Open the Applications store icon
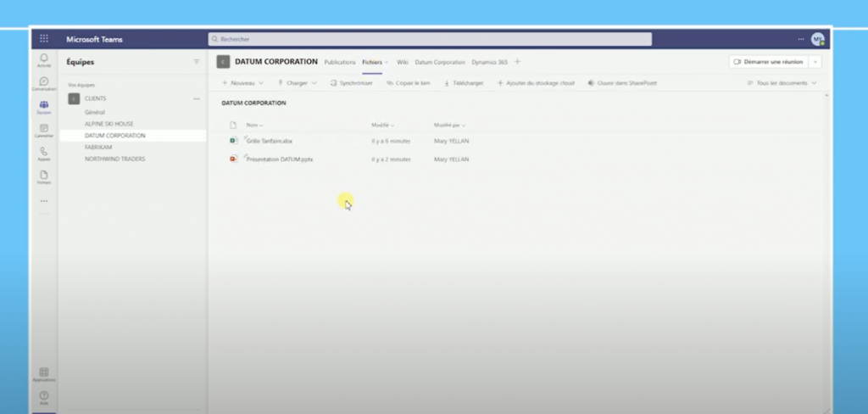Viewport: 868px width, 414px height. [x=44, y=374]
